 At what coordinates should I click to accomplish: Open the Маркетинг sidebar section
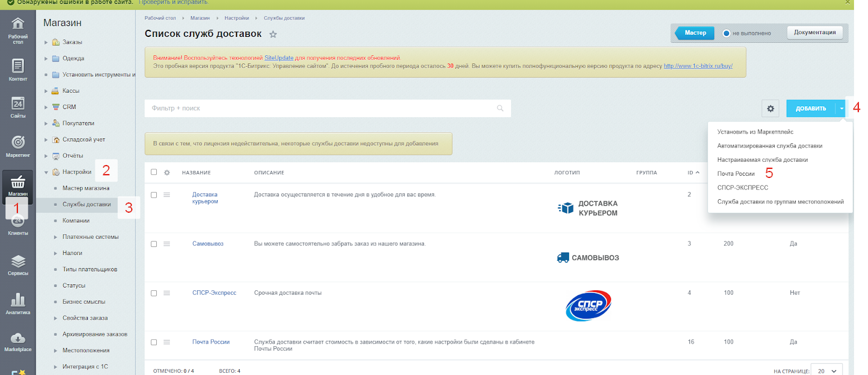(x=18, y=146)
